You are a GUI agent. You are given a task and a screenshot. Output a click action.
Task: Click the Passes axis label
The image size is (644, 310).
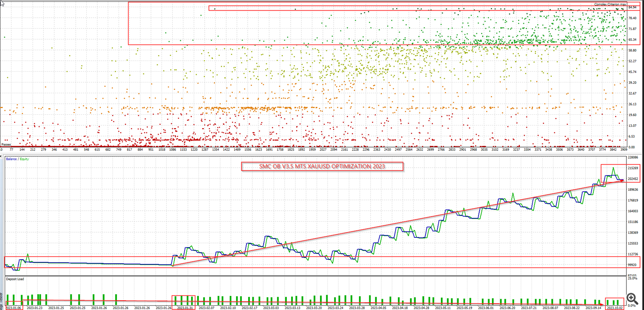pyautogui.click(x=6, y=144)
